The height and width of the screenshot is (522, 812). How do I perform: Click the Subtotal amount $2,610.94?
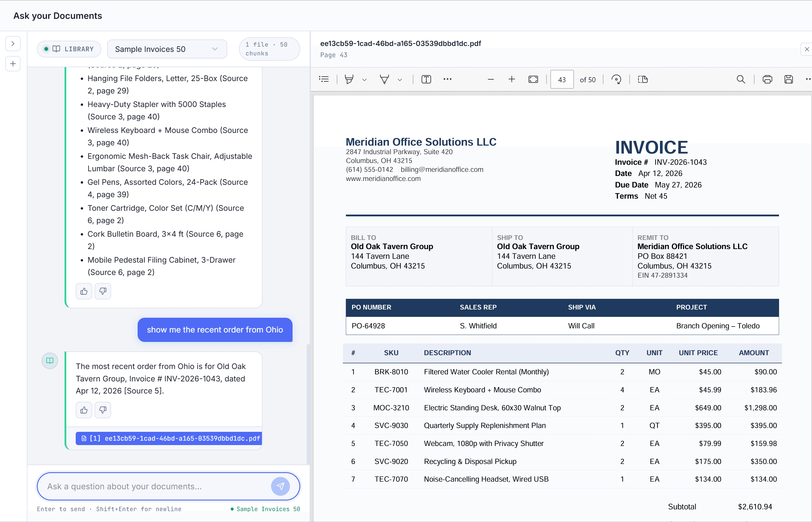[755, 506]
